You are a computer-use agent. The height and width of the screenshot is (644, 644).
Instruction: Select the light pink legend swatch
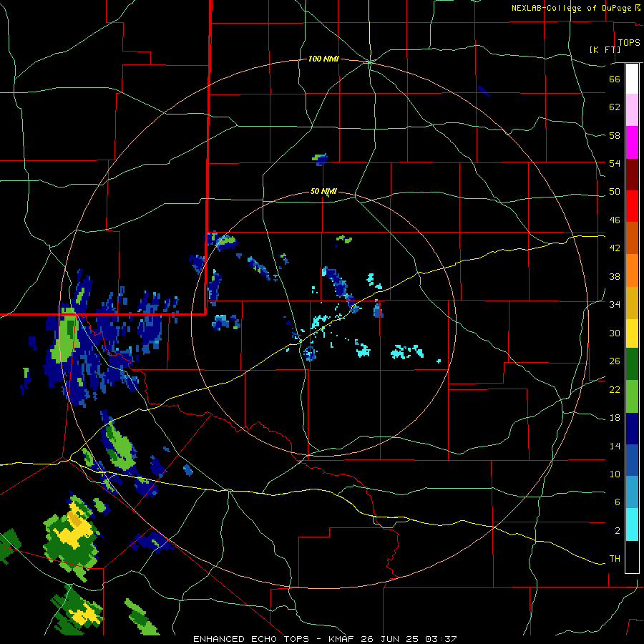pyautogui.click(x=632, y=109)
